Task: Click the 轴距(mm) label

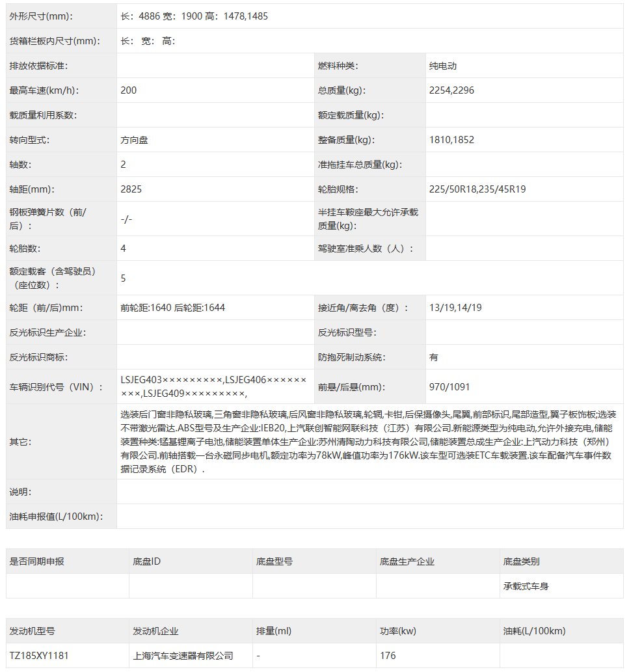Action: click(32, 189)
